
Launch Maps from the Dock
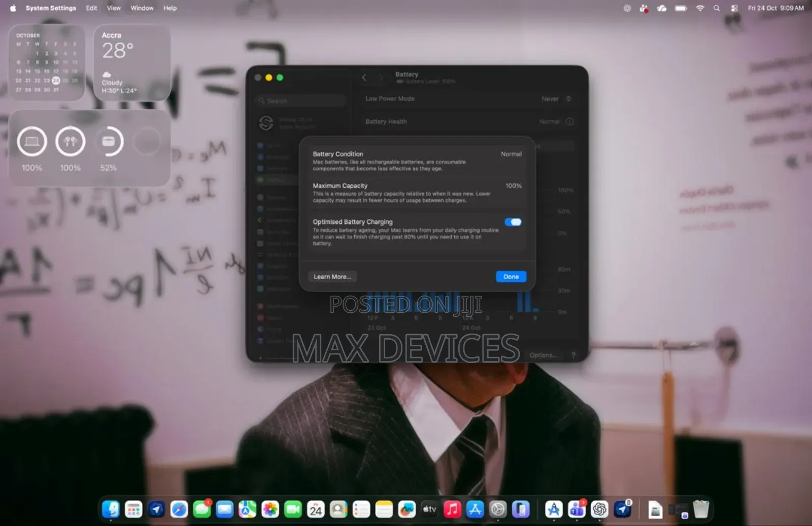[248, 509]
